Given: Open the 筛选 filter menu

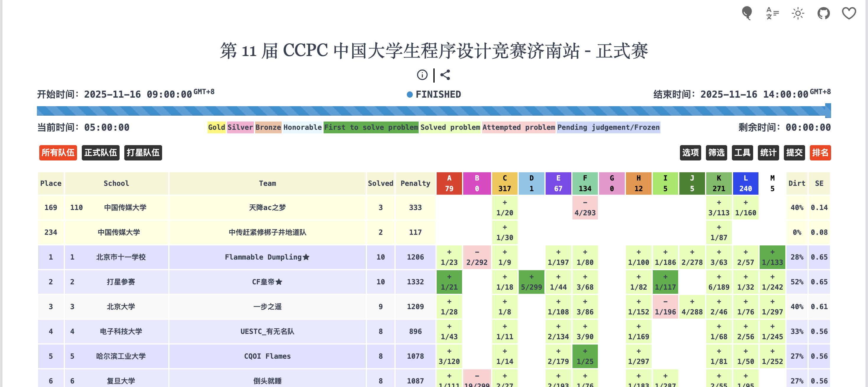Looking at the screenshot, I should (716, 153).
